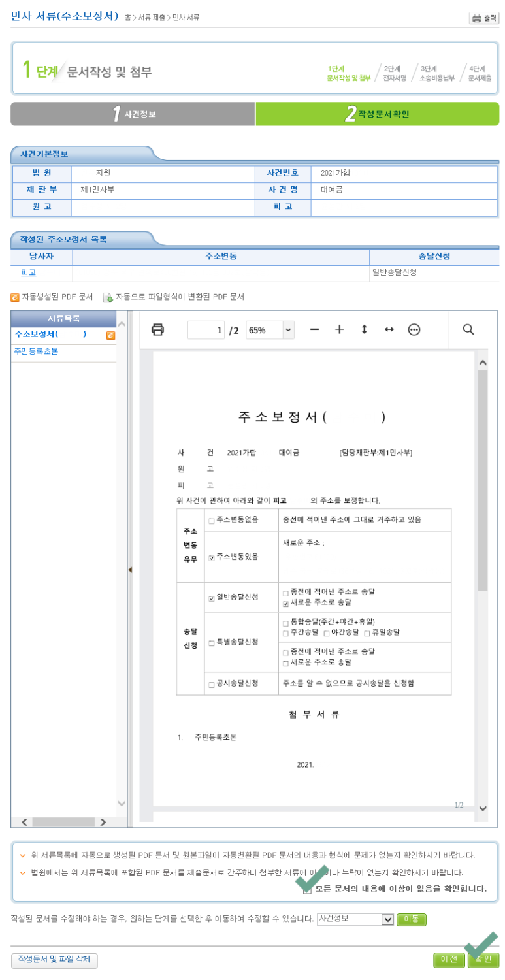The height and width of the screenshot is (980, 505).
Task: Click the orange PDF icon beside 주소보정서
Action: pos(111,335)
